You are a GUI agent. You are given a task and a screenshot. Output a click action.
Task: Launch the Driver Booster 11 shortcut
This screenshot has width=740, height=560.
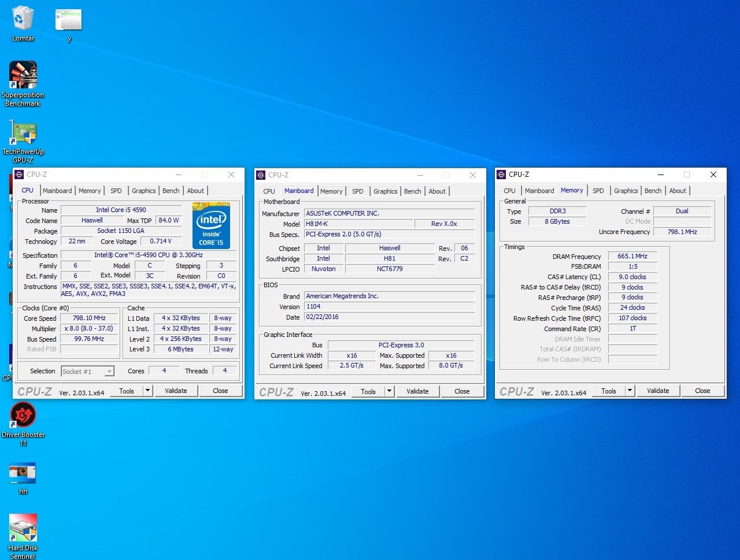pyautogui.click(x=23, y=425)
